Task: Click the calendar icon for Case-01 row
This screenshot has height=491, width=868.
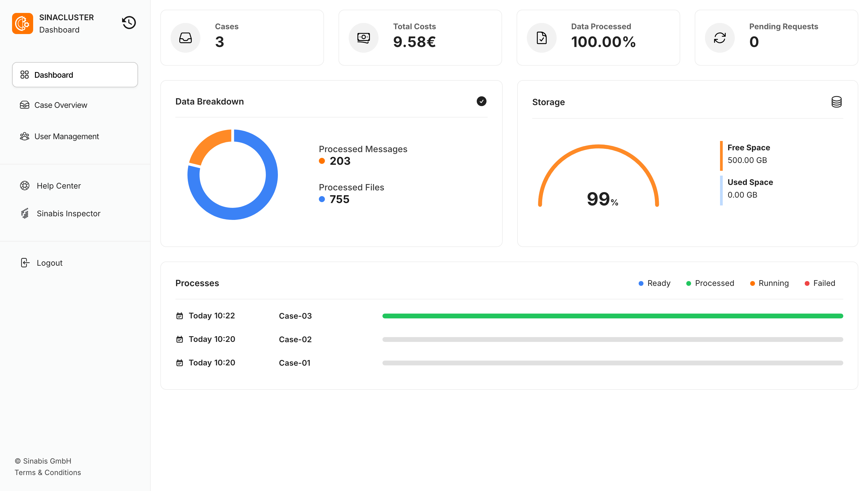Action: coord(180,363)
